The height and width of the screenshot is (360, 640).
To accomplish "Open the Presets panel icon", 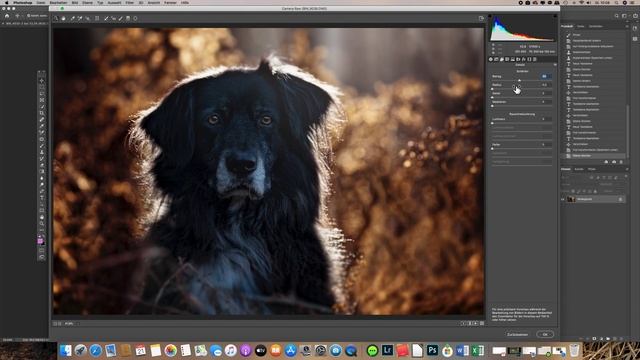I will [x=534, y=59].
